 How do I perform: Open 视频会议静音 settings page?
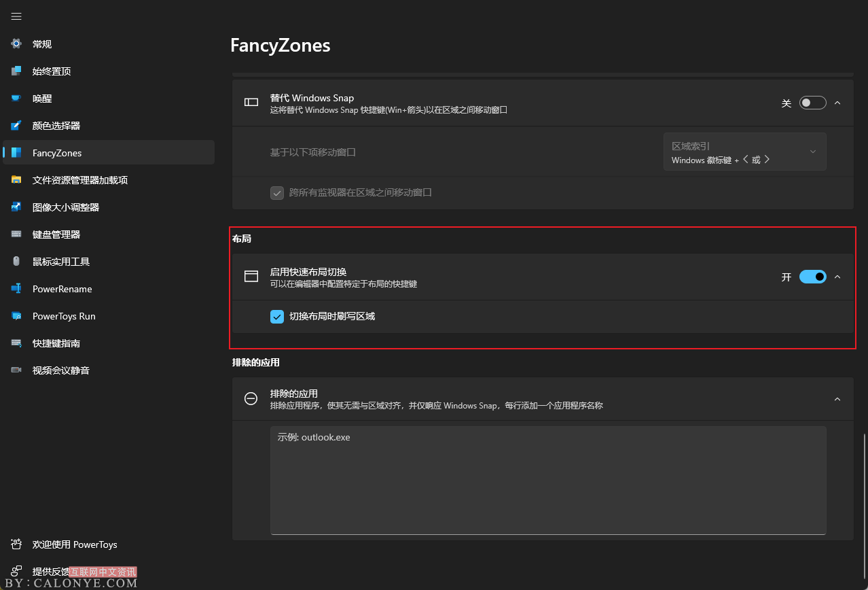109,370
